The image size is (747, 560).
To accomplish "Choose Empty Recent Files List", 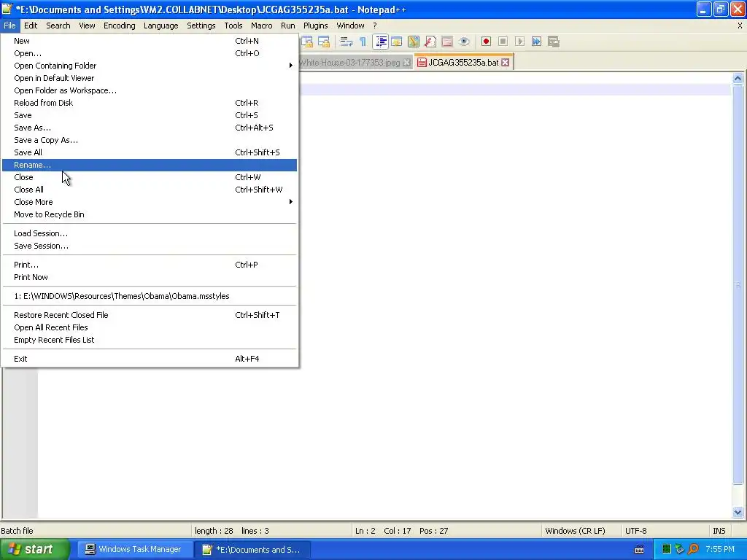I will tap(149, 340).
